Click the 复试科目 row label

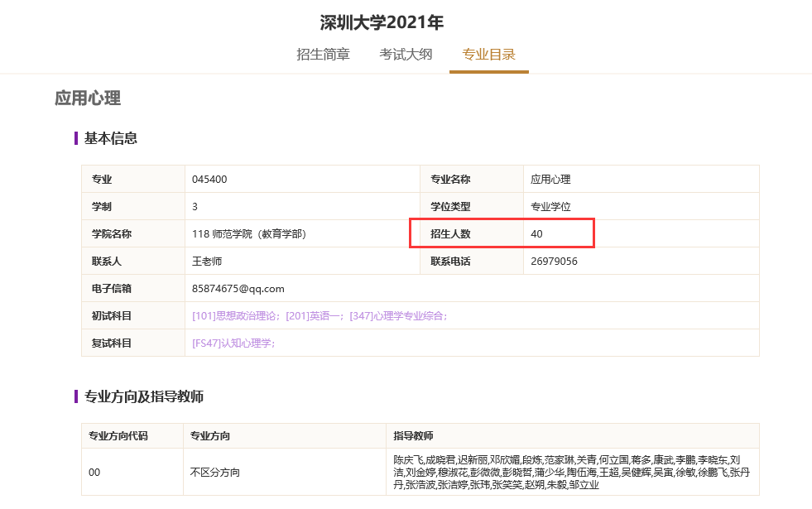pos(112,343)
